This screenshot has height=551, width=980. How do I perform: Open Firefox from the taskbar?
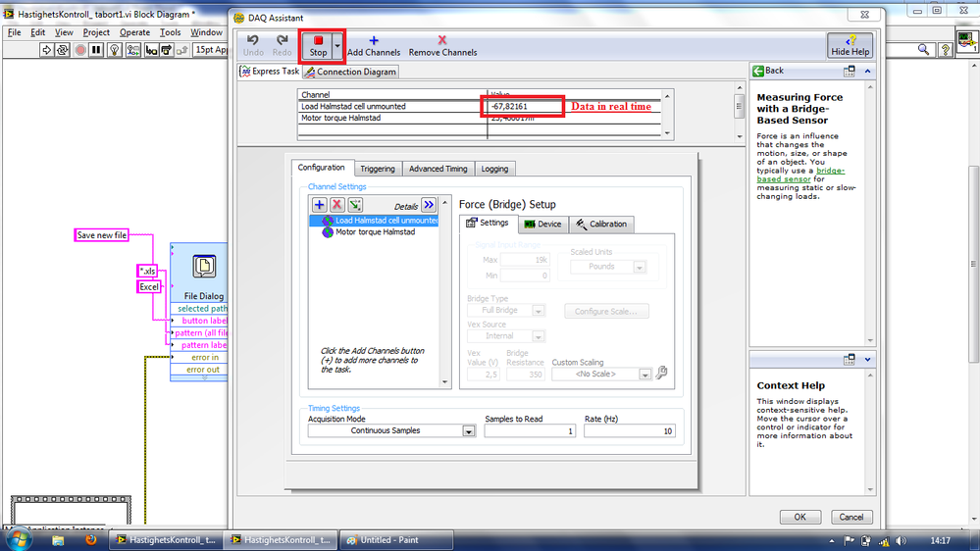tap(91, 540)
